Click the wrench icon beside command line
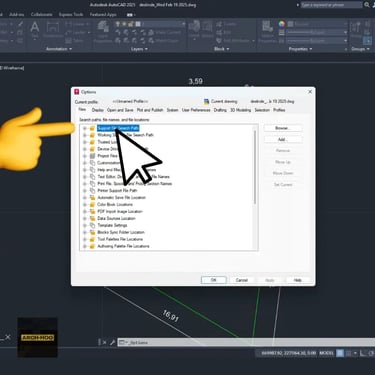Viewport: 375px width, 375px height. [x=112, y=342]
